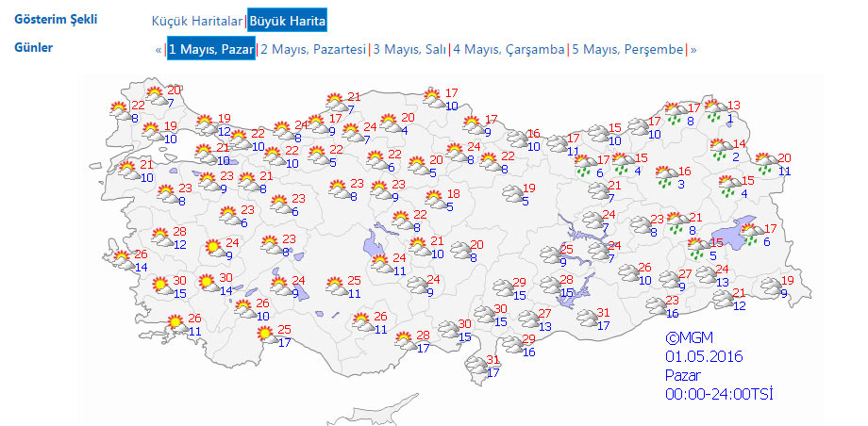
Task: Select the cloudy icon showing 20/8
Action: [x=460, y=250]
